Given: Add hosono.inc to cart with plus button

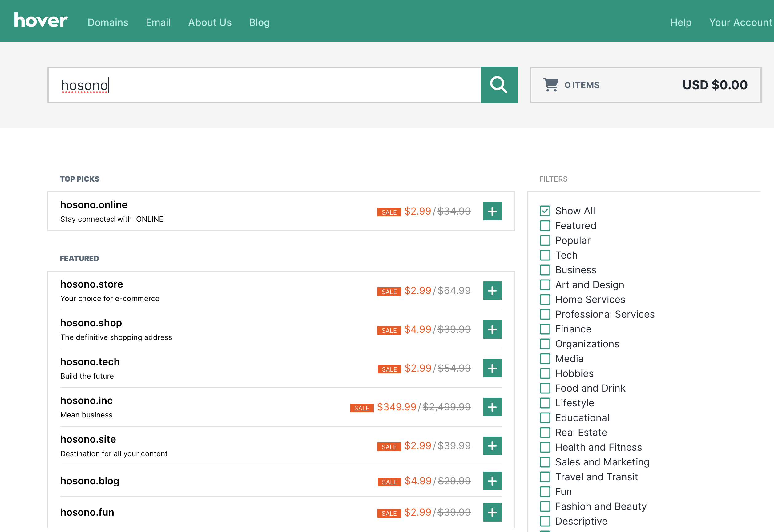Looking at the screenshot, I should point(492,407).
